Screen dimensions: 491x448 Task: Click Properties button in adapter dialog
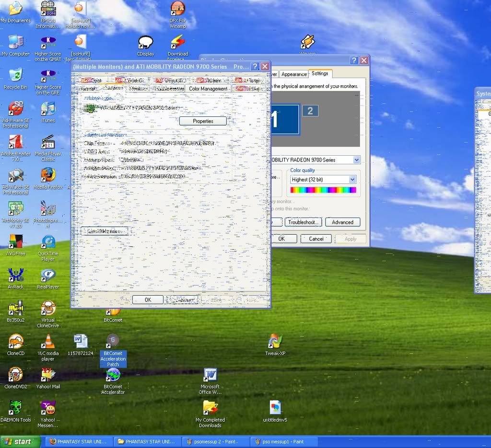click(x=203, y=121)
